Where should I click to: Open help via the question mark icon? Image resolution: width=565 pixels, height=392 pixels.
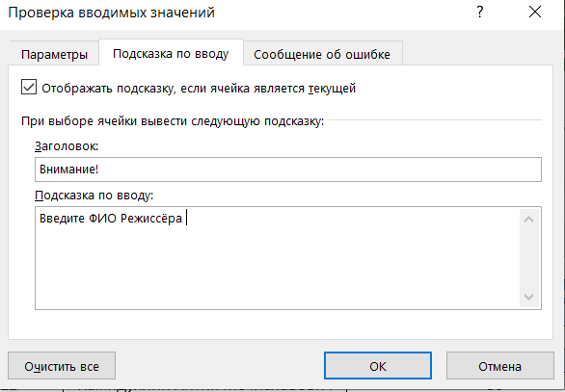pyautogui.click(x=479, y=13)
